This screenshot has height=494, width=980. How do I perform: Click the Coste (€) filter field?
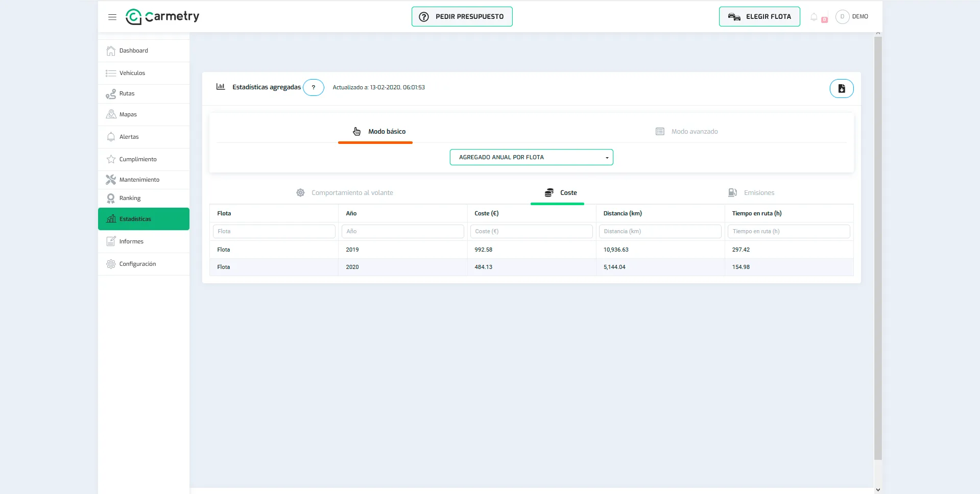(531, 231)
